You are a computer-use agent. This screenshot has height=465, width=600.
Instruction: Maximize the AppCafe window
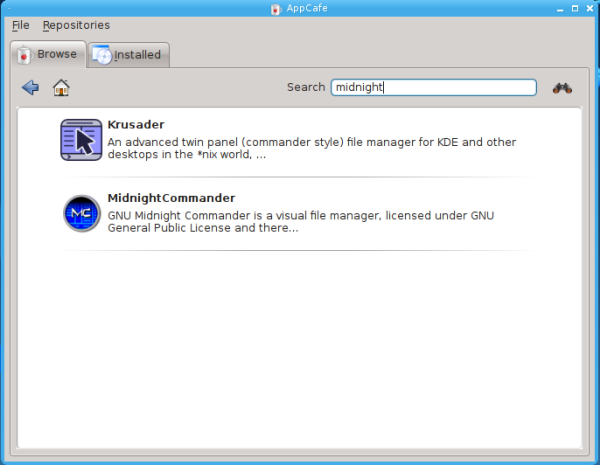point(575,8)
